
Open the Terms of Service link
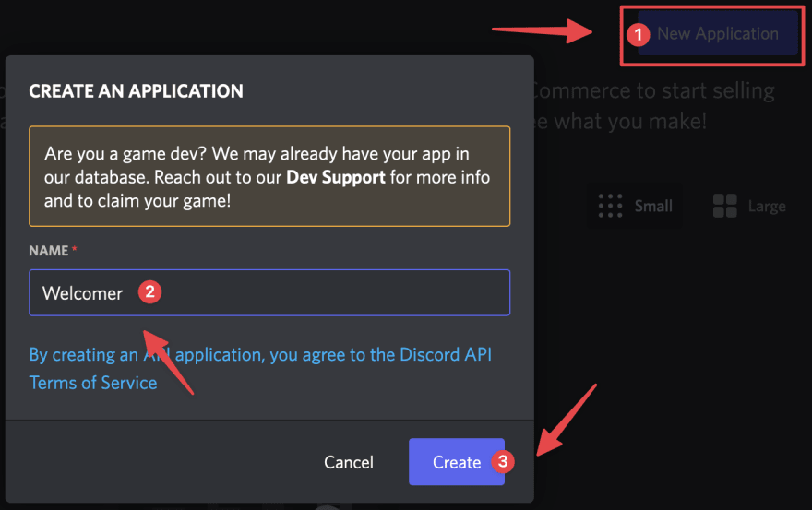[92, 382]
